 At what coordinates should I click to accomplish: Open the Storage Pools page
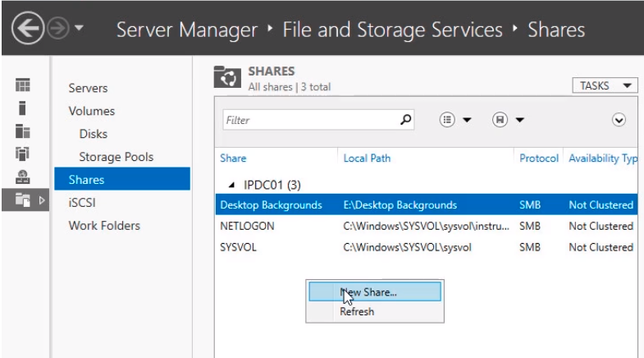pyautogui.click(x=116, y=157)
